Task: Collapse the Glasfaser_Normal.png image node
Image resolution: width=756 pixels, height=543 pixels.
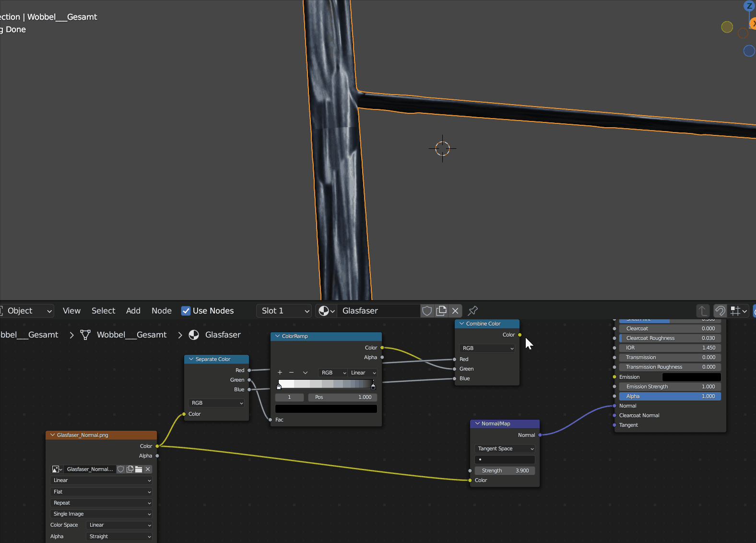Action: pyautogui.click(x=53, y=435)
